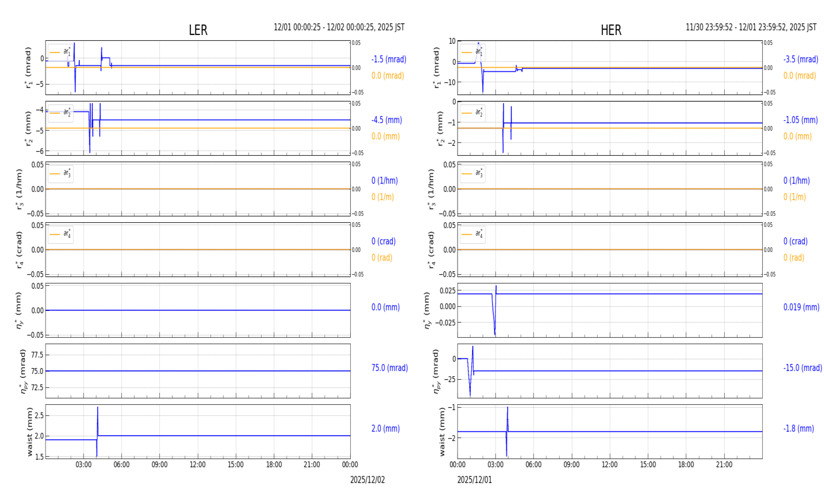Screen dimensions: 824x504
Task: Click the LER plot column title
Action: coord(198,30)
